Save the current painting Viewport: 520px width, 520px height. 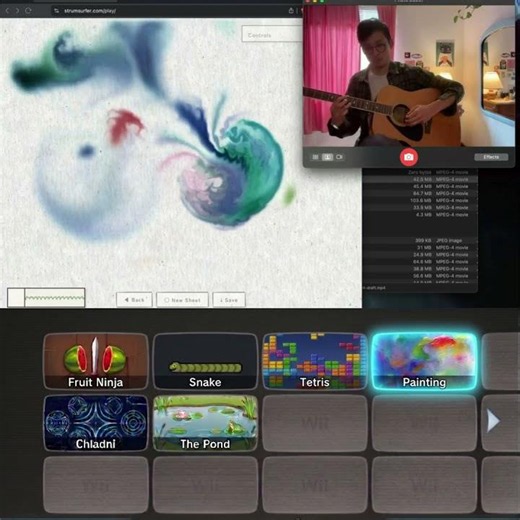click(229, 300)
